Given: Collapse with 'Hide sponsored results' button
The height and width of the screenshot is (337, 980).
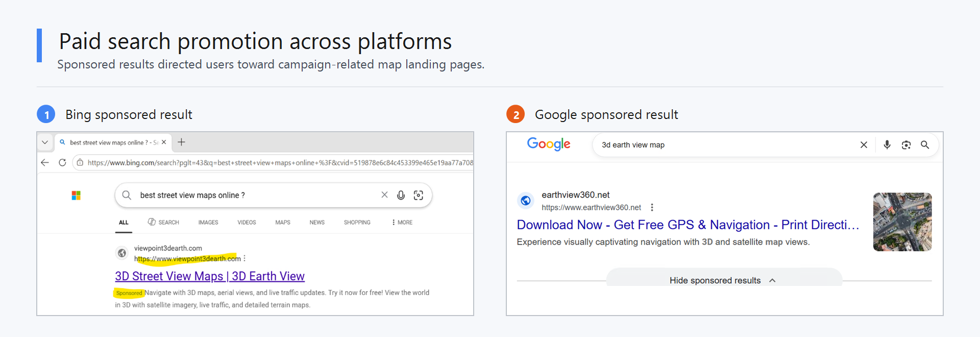Looking at the screenshot, I should (x=724, y=279).
